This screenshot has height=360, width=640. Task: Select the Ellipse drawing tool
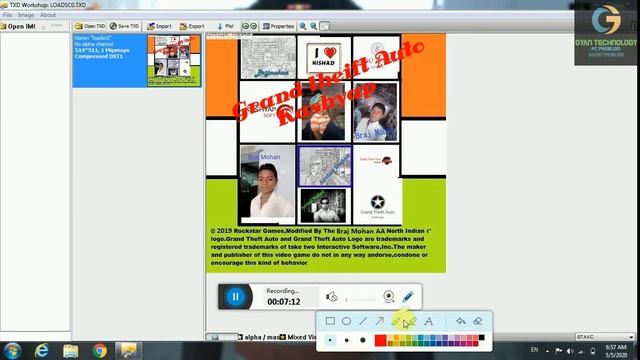pos(347,321)
